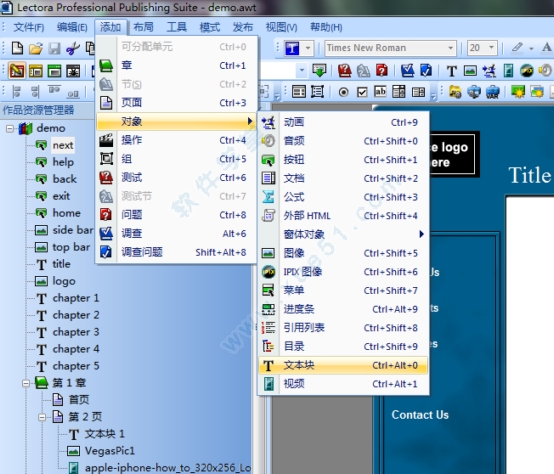Open the 布局 menu
Screen dimensions: 554x474
143,27
